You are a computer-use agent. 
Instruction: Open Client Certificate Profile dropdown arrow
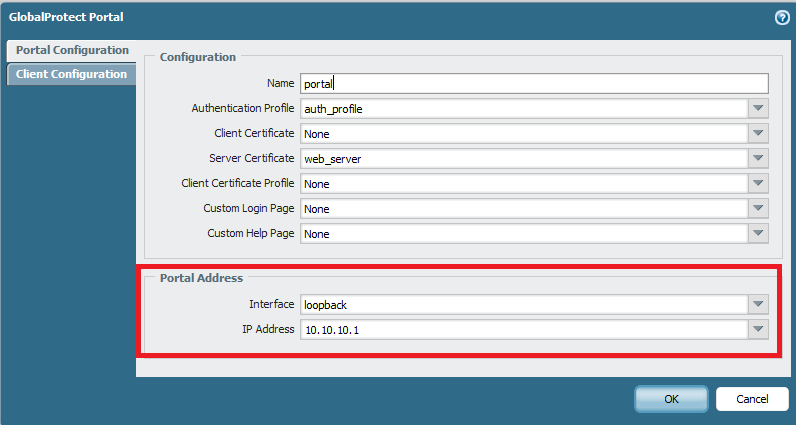758,183
